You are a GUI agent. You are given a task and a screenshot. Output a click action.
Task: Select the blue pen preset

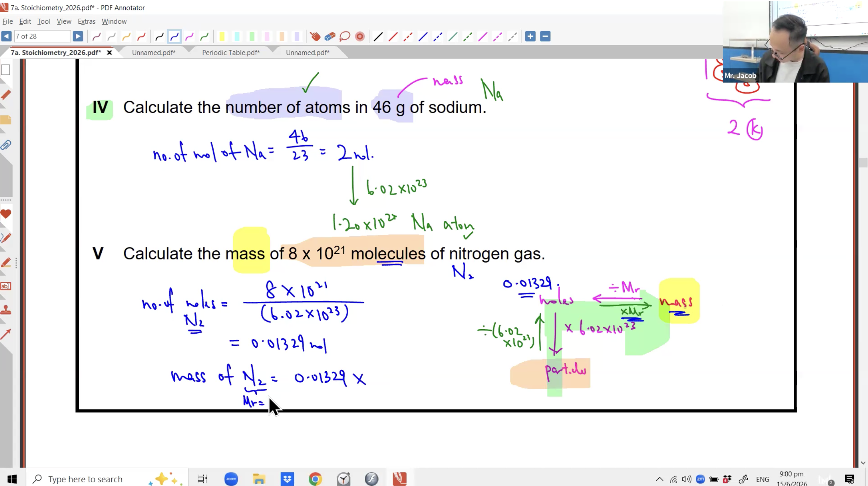174,36
